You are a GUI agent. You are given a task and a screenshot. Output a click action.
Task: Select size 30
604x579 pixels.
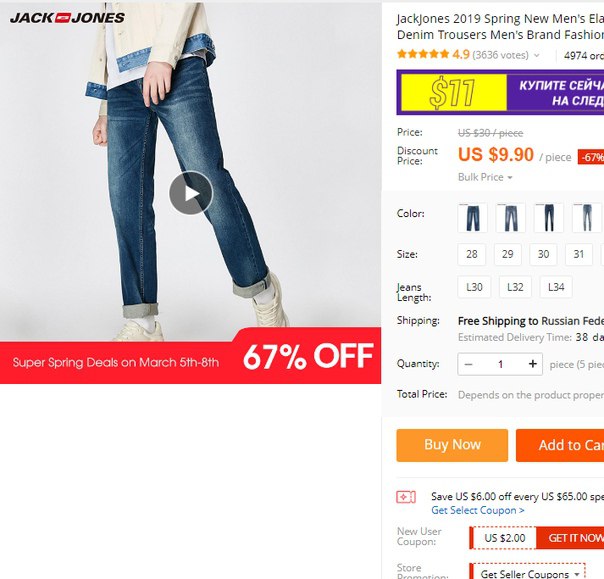pos(543,254)
